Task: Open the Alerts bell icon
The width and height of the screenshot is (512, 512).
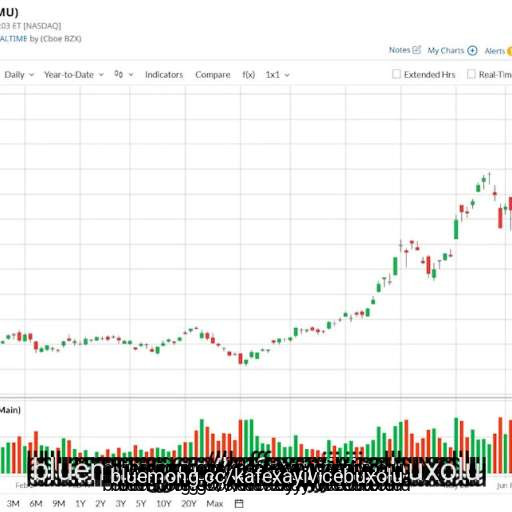Action: (x=509, y=51)
